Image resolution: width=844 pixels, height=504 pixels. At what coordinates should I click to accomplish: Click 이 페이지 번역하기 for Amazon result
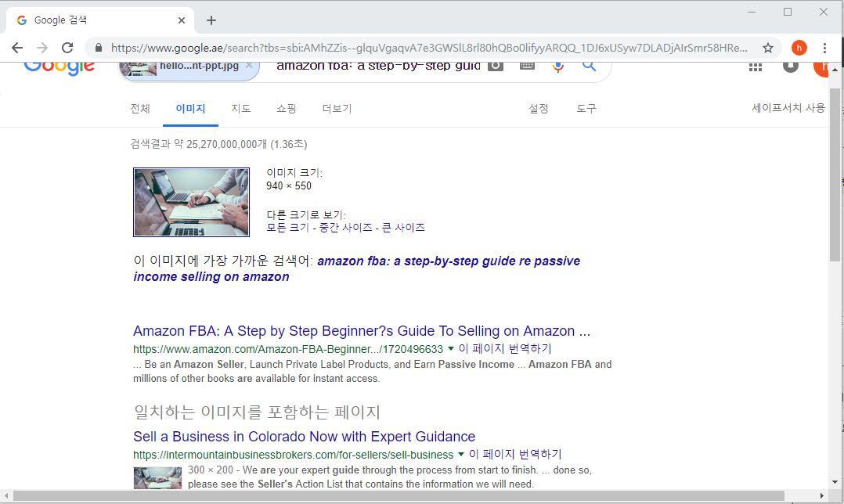[505, 348]
